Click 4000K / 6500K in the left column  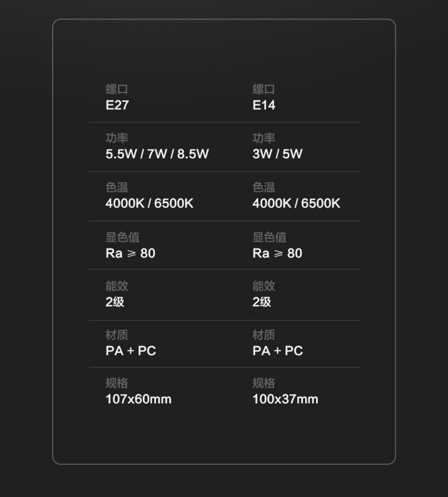point(149,203)
